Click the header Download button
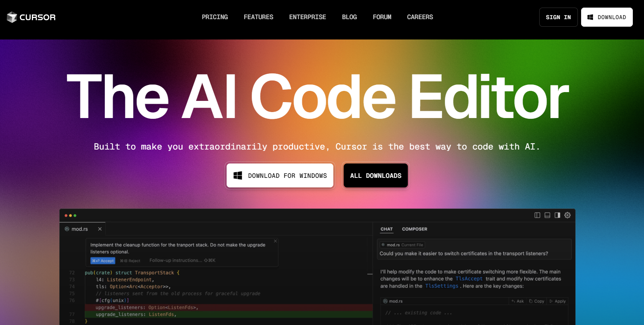The image size is (644, 325). pos(607,17)
